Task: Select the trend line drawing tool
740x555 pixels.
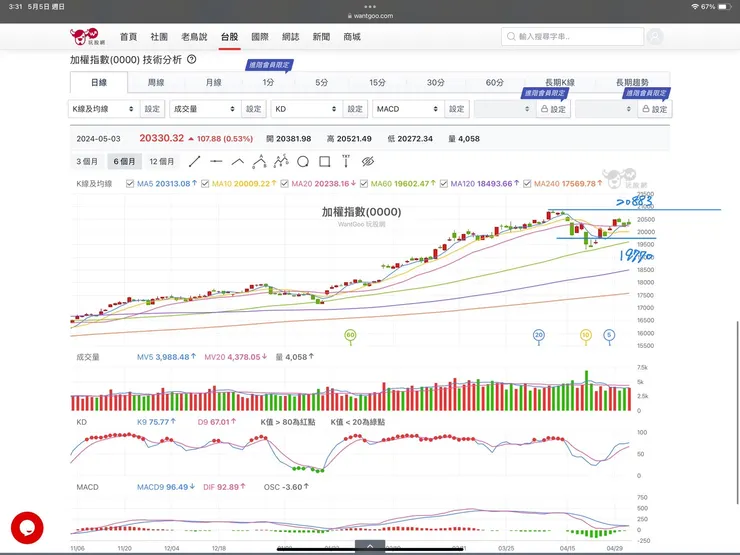Action: tap(194, 161)
